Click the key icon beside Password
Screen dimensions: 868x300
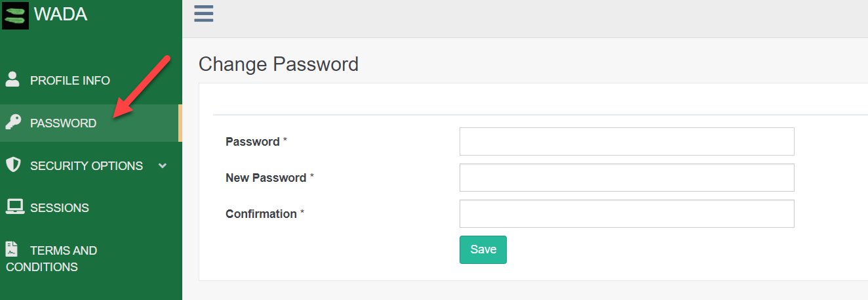[x=12, y=122]
